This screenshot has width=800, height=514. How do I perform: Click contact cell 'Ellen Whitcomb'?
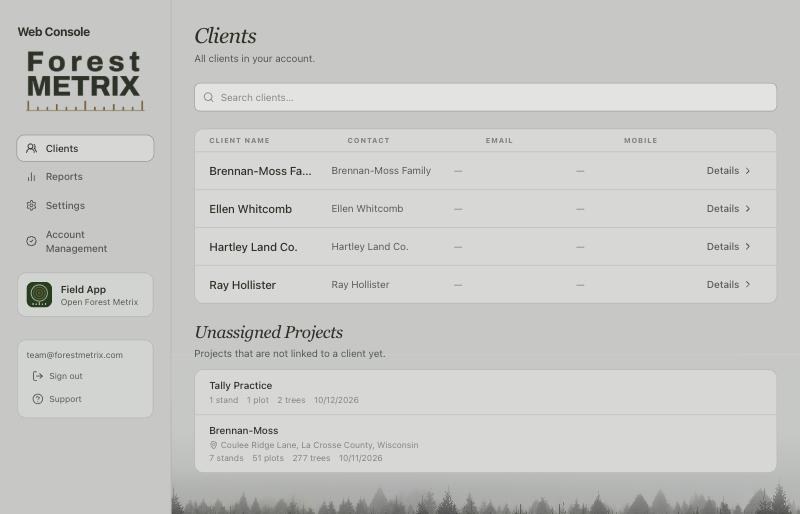367,208
